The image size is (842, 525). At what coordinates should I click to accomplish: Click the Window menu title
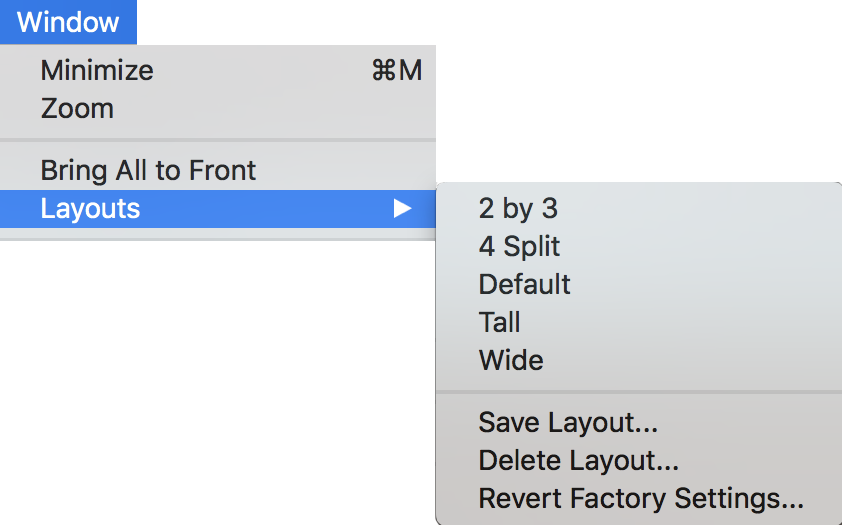(x=68, y=22)
